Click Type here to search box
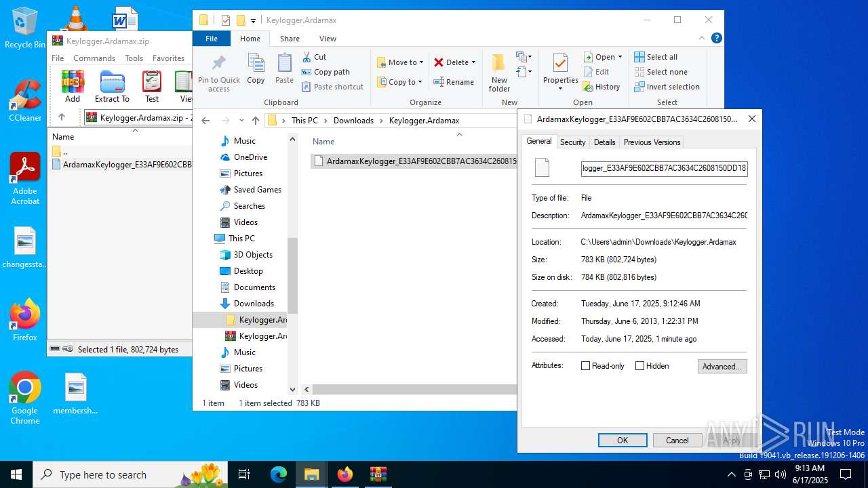Viewport: 868px width, 488px height. pyautogui.click(x=130, y=474)
